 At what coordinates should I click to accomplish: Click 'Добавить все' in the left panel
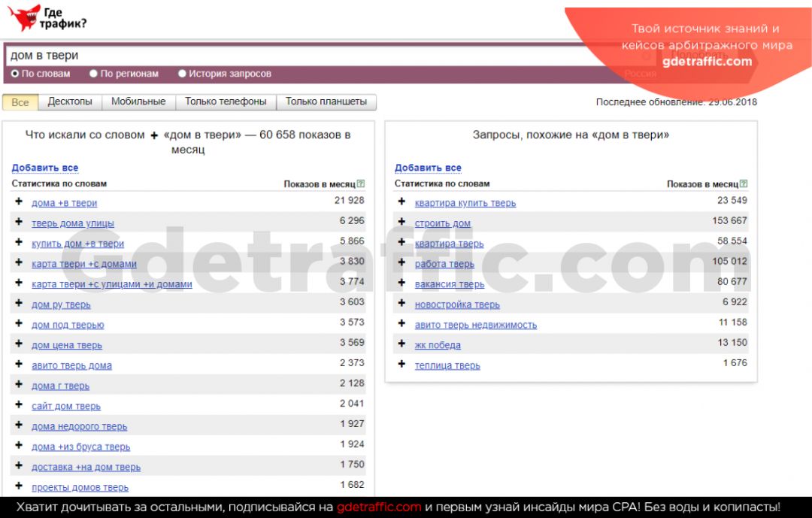45,168
